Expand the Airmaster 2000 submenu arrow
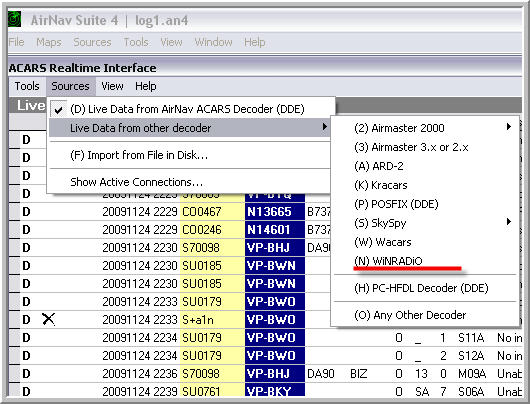530x404 pixels. [x=509, y=127]
